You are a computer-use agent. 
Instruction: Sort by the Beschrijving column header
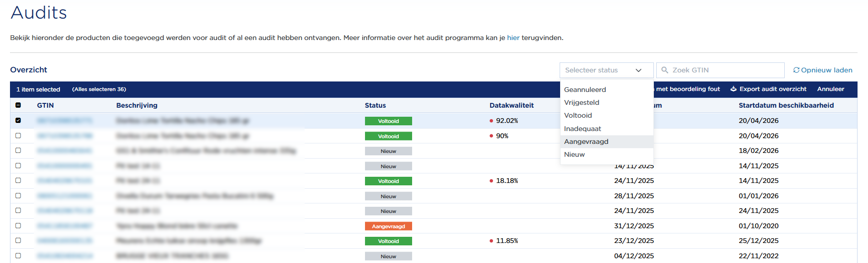point(137,105)
